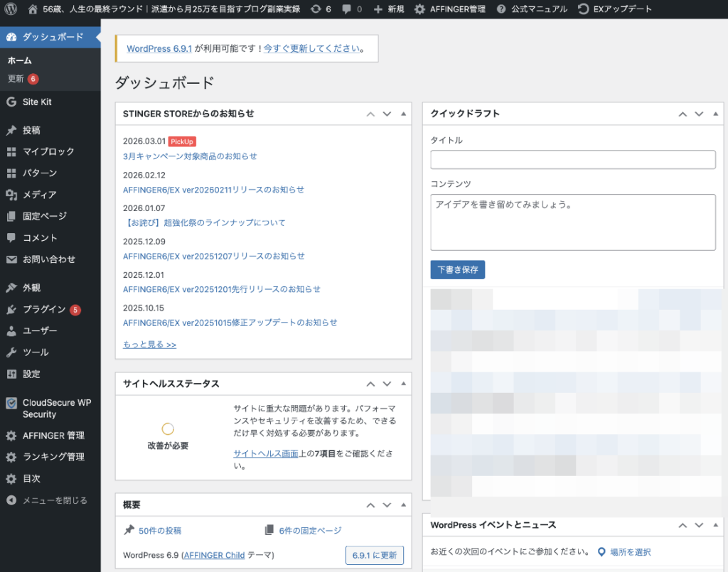Open the 設定 (Settings) menu
This screenshot has height=572, width=728.
(x=33, y=374)
